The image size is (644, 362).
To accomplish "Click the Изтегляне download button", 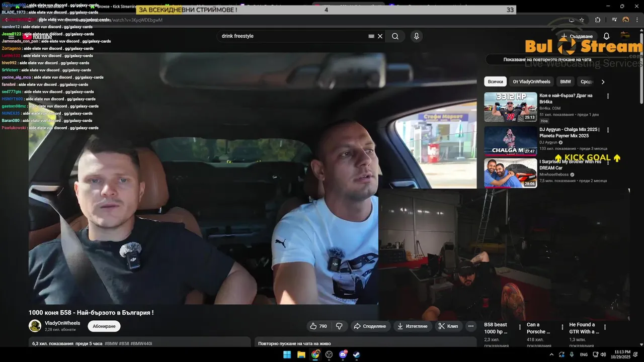I will [413, 326].
